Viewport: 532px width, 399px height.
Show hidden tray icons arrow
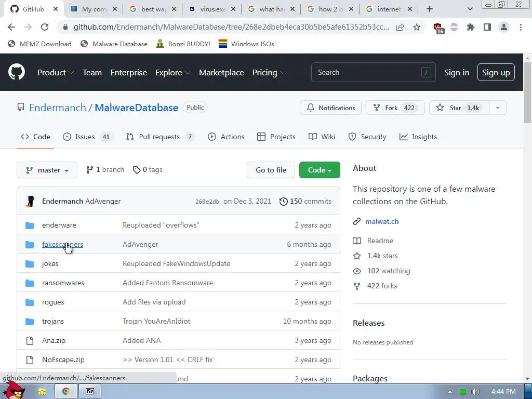(x=450, y=392)
